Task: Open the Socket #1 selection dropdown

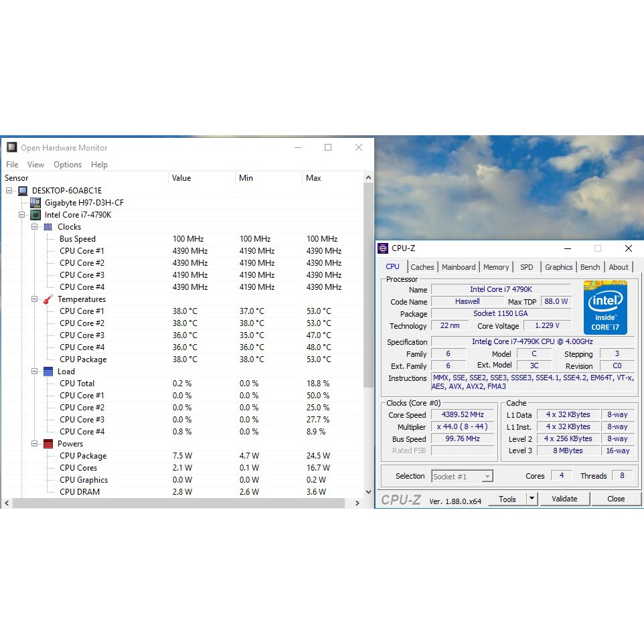Action: click(x=487, y=477)
